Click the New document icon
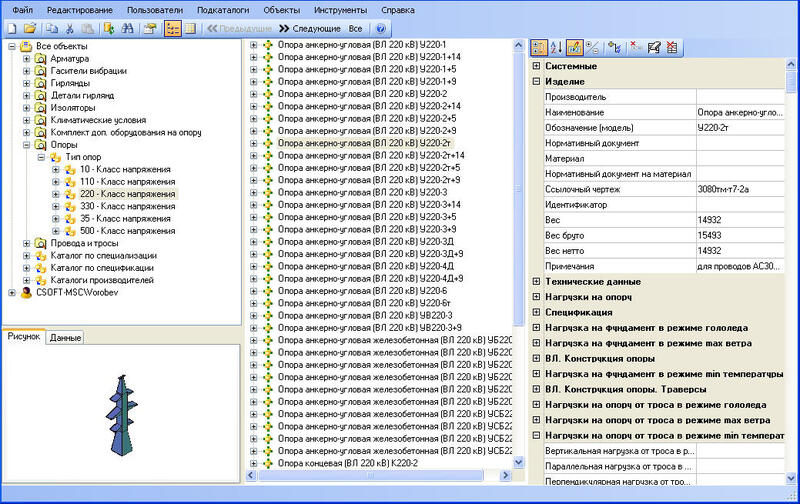800x504 pixels. tap(12, 29)
